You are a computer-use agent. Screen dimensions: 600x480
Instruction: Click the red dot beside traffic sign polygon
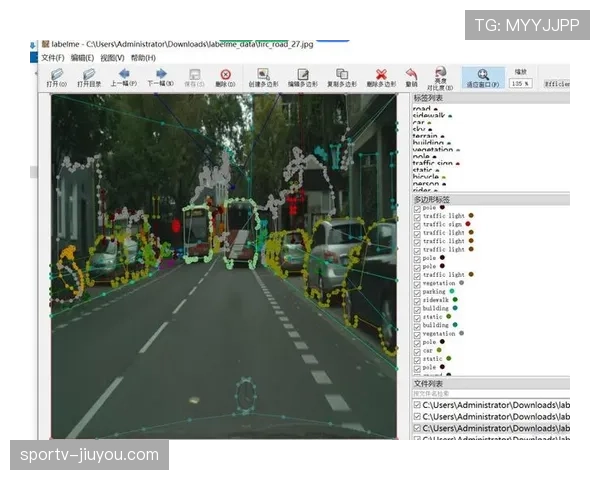[x=468, y=224]
